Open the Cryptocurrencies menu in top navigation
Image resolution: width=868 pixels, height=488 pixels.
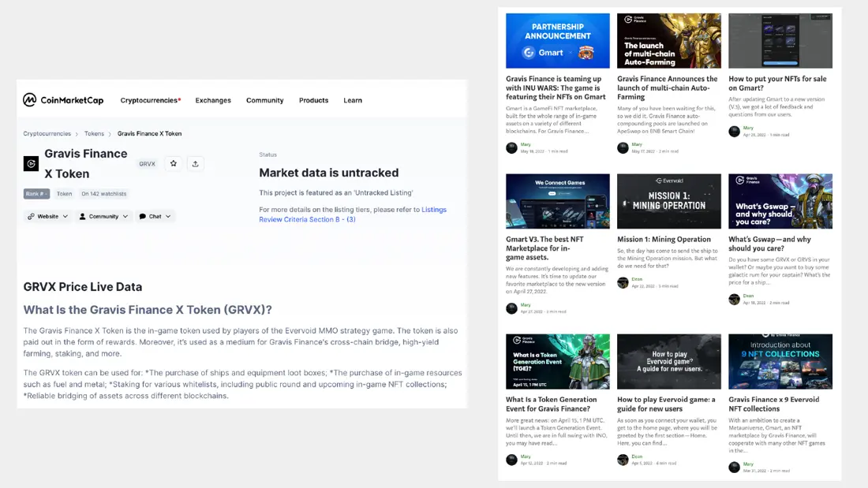pyautogui.click(x=151, y=100)
